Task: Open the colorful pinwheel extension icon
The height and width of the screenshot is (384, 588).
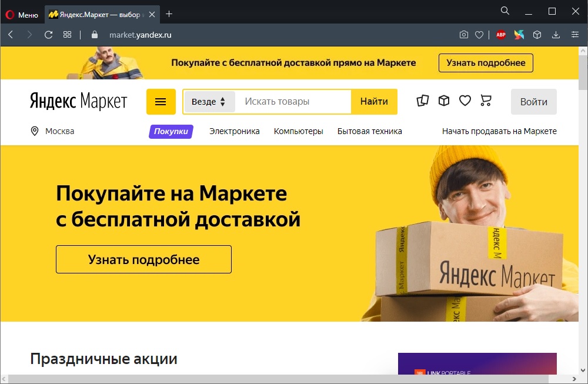Action: point(519,35)
